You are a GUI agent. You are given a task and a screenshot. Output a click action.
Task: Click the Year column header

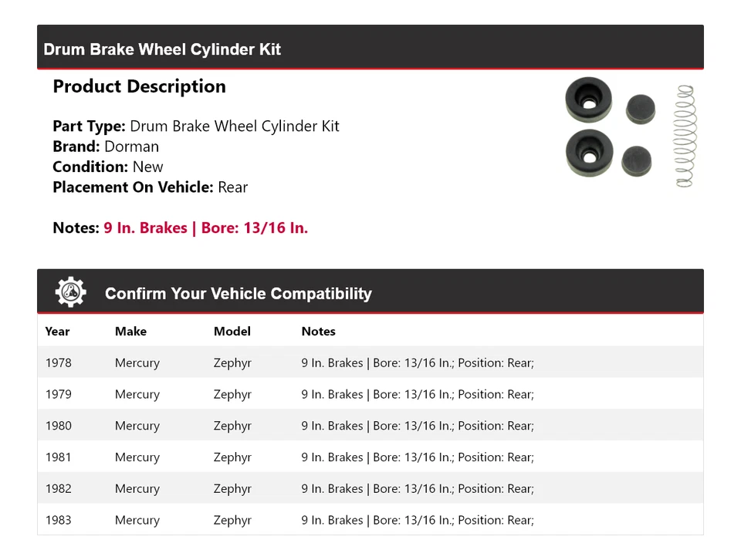(x=57, y=332)
